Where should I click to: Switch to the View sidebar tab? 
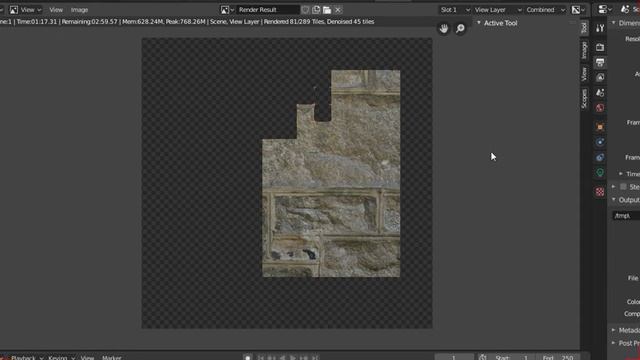[x=584, y=74]
